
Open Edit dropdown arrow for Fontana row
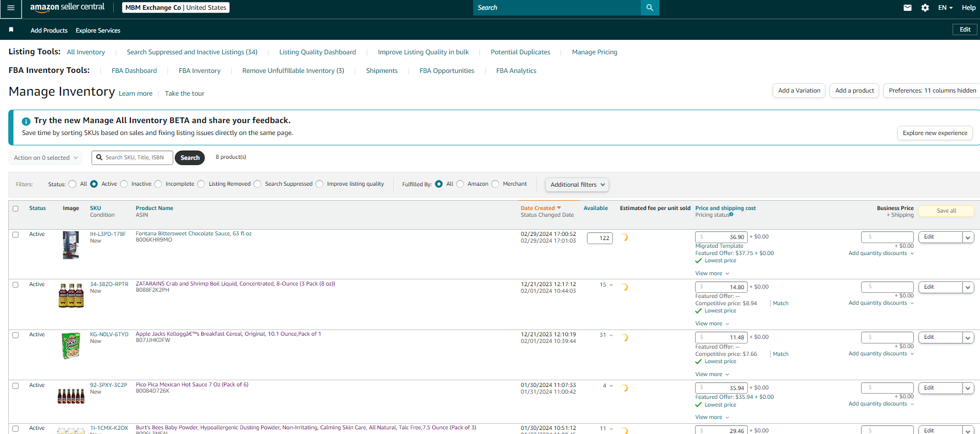click(x=968, y=237)
